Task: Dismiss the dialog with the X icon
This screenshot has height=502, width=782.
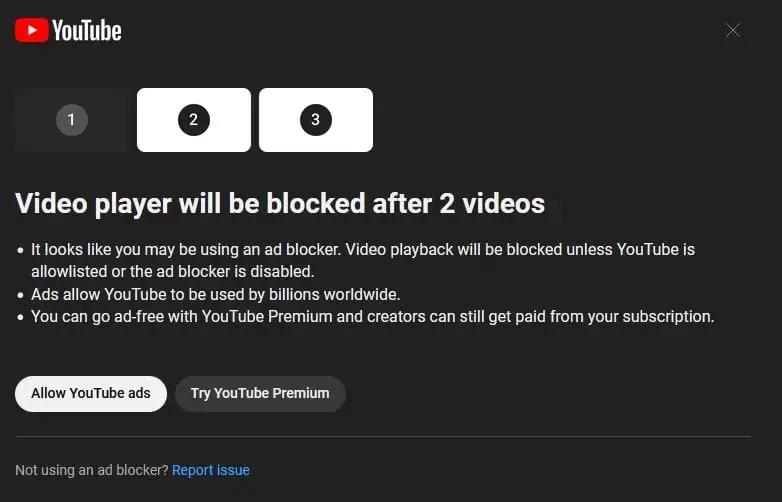Action: coord(733,30)
